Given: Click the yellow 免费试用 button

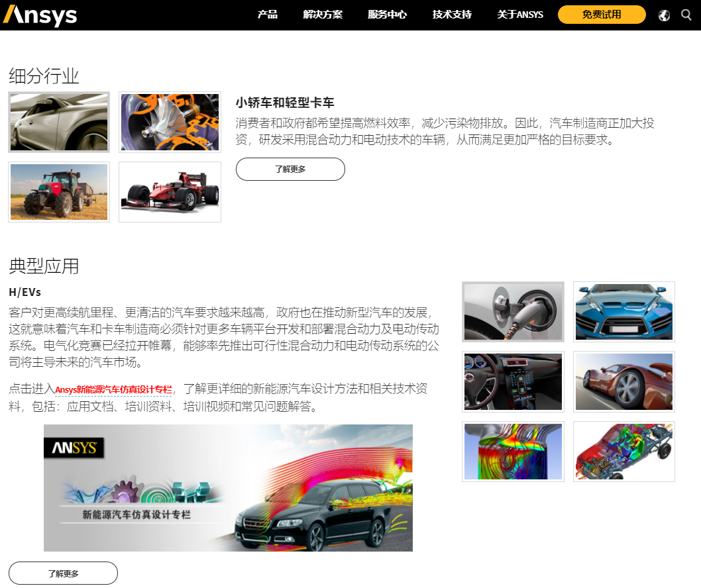Looking at the screenshot, I should 601,14.
